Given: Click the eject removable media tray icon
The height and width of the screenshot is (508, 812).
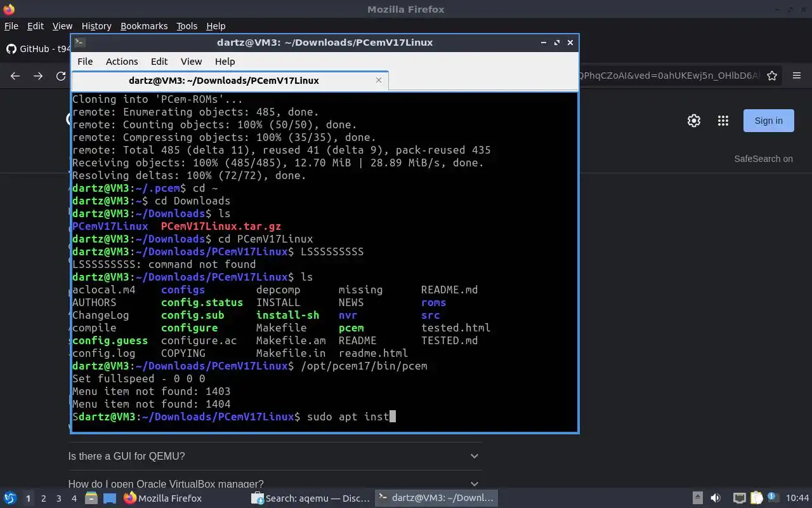Looking at the screenshot, I should click(697, 498).
